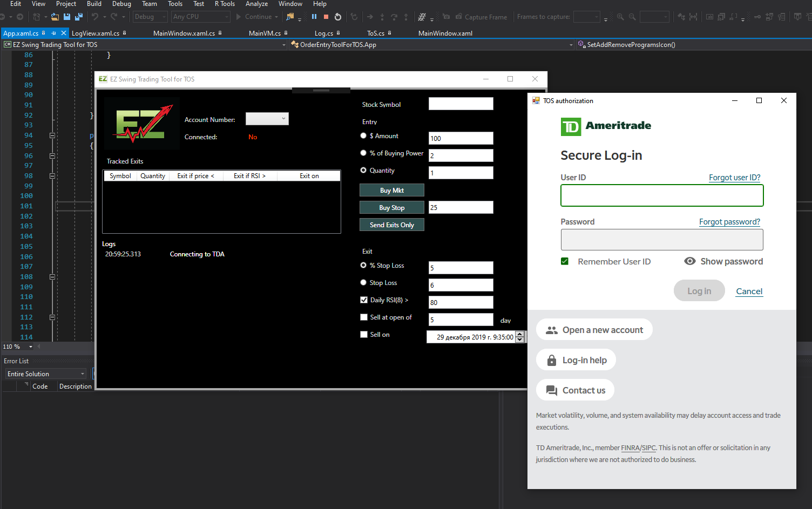Click the Step Into arrow icon
This screenshot has width=812, height=509.
coord(382,17)
